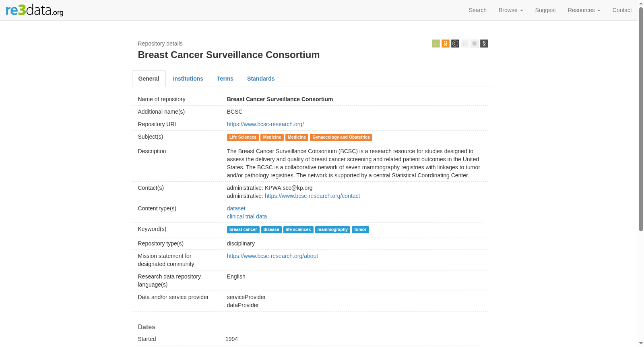Image resolution: width=644 pixels, height=347 pixels.
Task: Switch to the Institutions tab
Action: click(188, 79)
